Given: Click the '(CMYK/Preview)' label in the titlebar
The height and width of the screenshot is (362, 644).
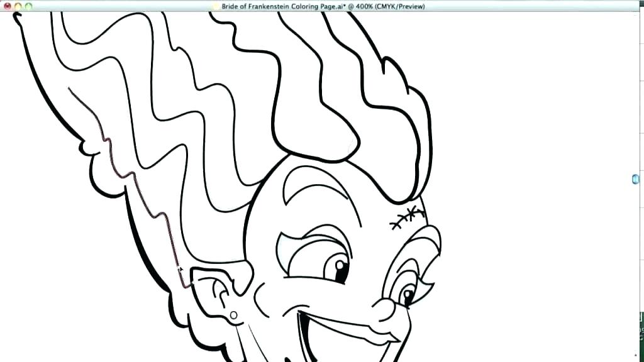Looking at the screenshot, I should [399, 6].
